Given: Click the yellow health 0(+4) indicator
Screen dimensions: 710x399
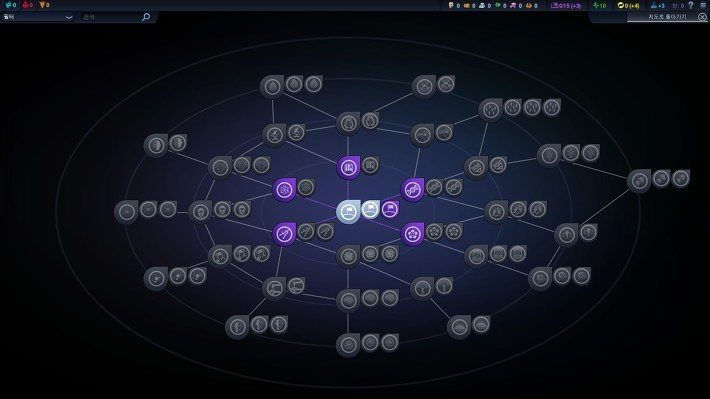Looking at the screenshot, I should [628, 5].
